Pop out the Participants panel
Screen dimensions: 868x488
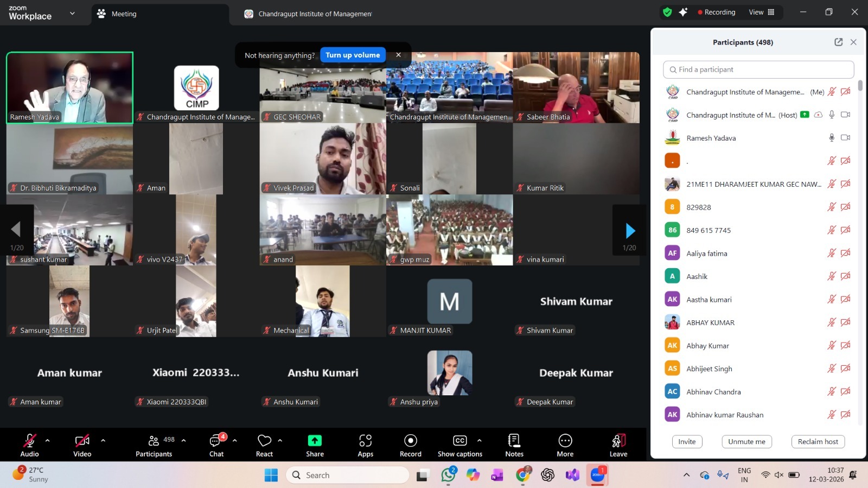click(x=838, y=42)
